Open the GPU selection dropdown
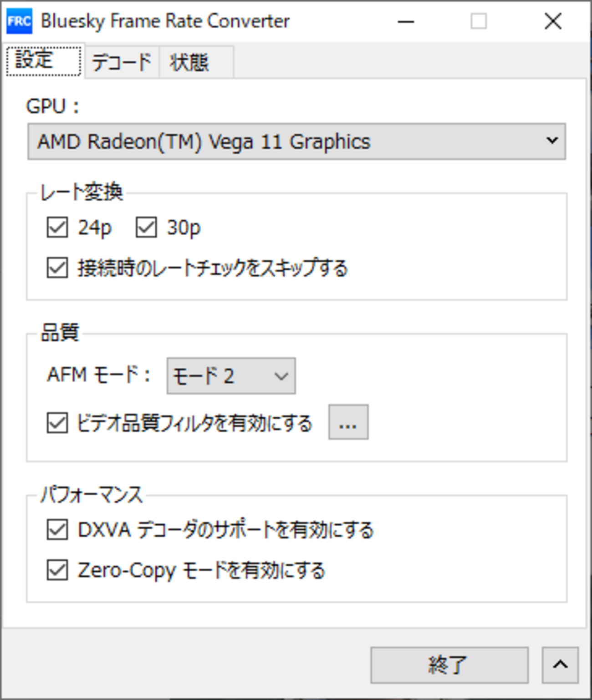The height and width of the screenshot is (700, 592). pyautogui.click(x=296, y=142)
